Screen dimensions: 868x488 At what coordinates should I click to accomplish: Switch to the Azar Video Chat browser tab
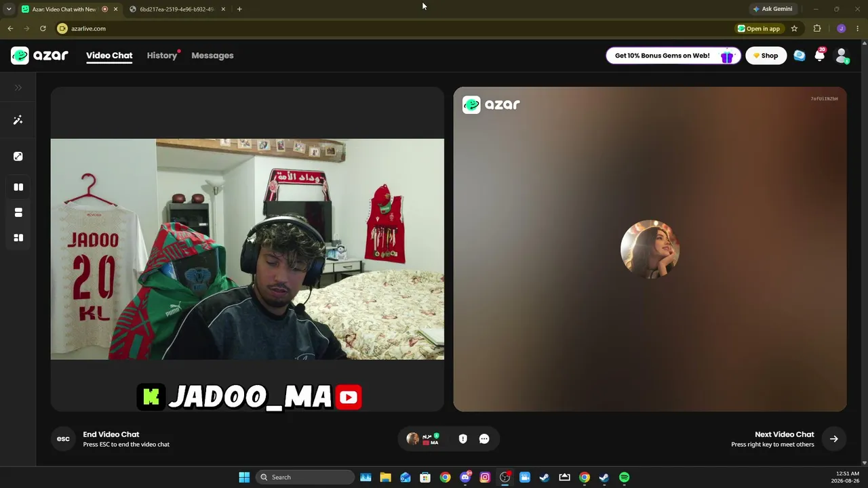click(64, 9)
